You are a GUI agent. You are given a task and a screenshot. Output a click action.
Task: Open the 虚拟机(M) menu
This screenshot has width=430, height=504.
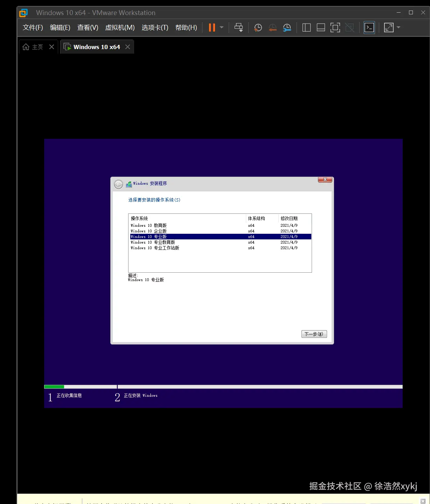coord(120,28)
